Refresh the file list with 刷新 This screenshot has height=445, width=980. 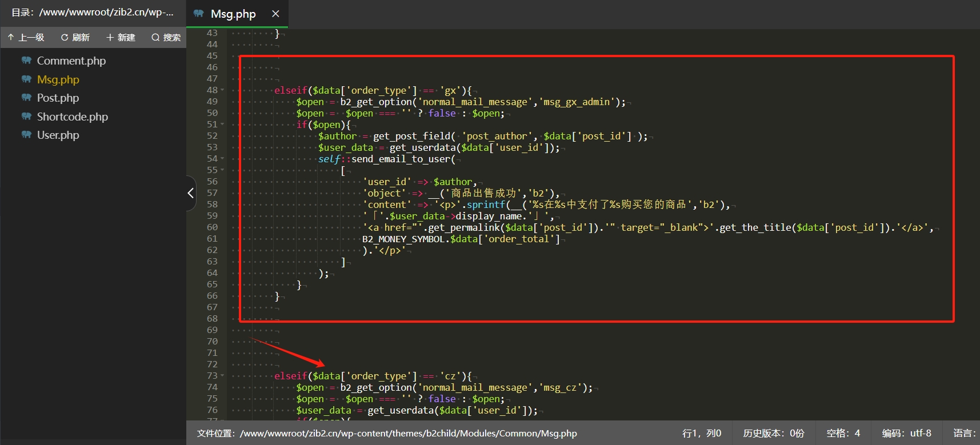click(75, 38)
